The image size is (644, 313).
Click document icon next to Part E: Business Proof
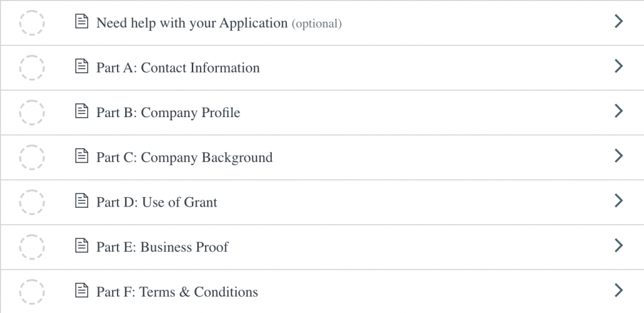tap(82, 245)
